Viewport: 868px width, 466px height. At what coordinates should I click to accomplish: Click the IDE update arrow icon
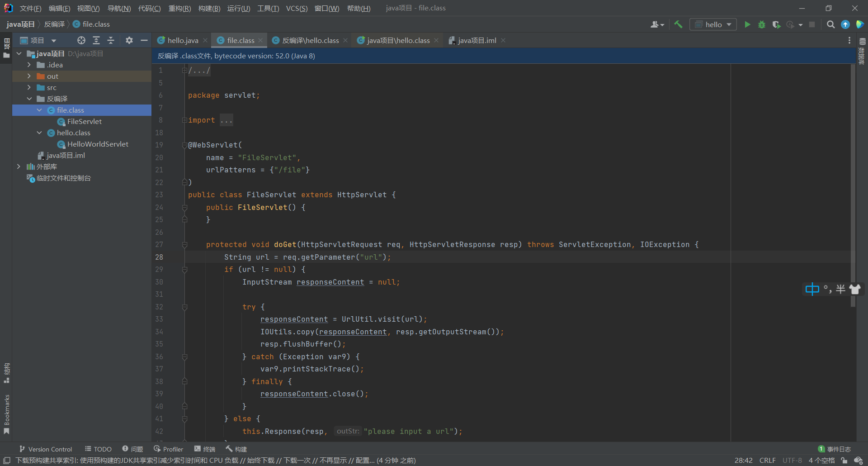tap(845, 24)
